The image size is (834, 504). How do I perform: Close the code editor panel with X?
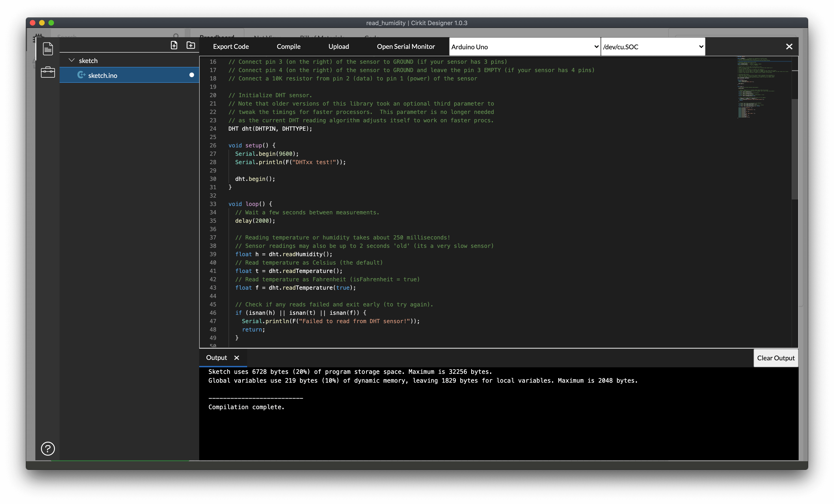[x=789, y=47]
